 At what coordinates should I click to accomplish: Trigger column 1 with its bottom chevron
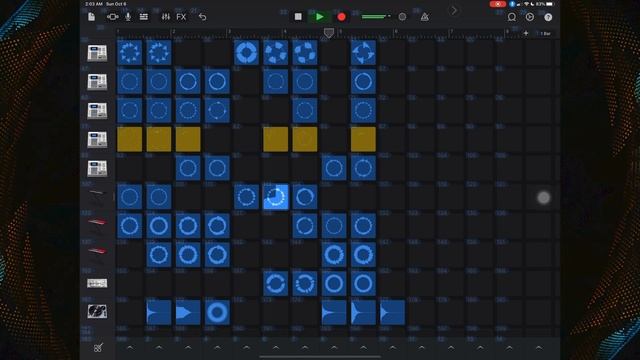click(x=130, y=348)
